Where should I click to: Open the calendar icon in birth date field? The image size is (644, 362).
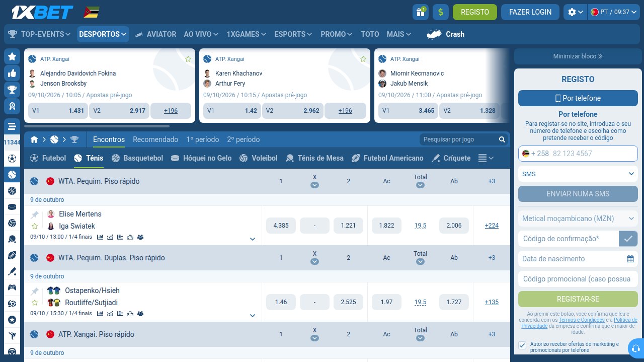point(630,259)
